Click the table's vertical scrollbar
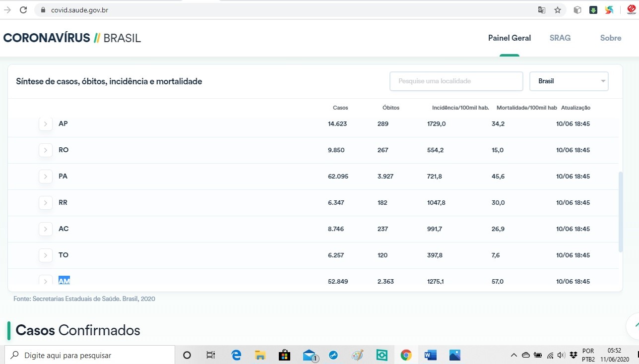This screenshot has height=364, width=639. 620,212
